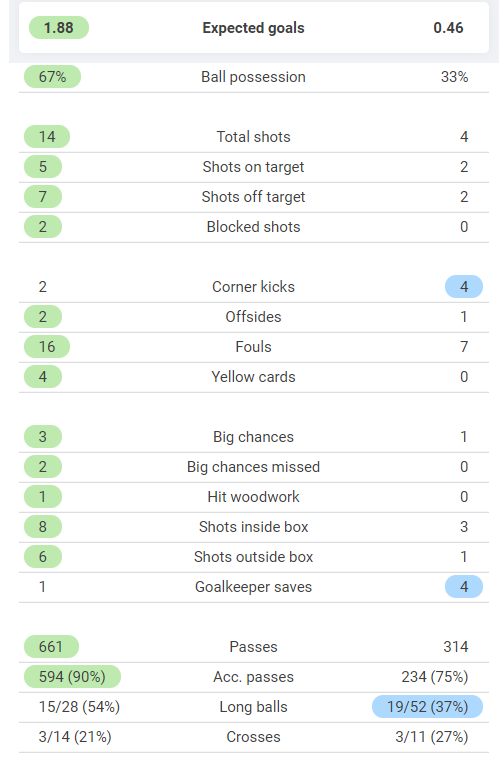Screen dimensions: 504x763
Task: Click the Shots on target label
Action: pos(253,167)
